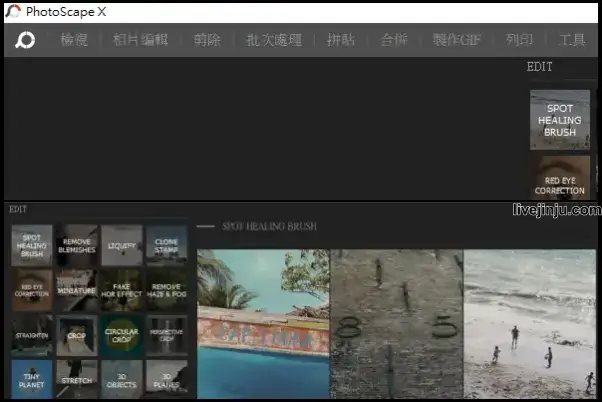Choose the Miniature effect tile

tap(77, 290)
